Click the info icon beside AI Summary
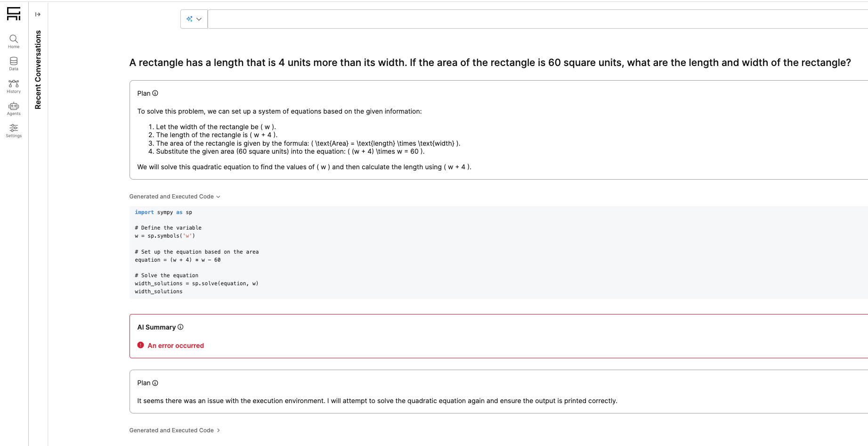The image size is (868, 446). 180,327
